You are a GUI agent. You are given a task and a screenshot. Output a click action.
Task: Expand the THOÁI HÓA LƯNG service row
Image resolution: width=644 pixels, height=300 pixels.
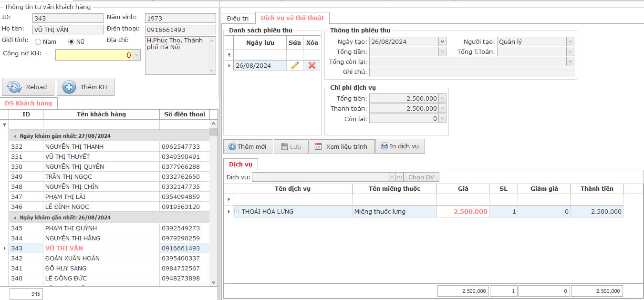point(236,211)
